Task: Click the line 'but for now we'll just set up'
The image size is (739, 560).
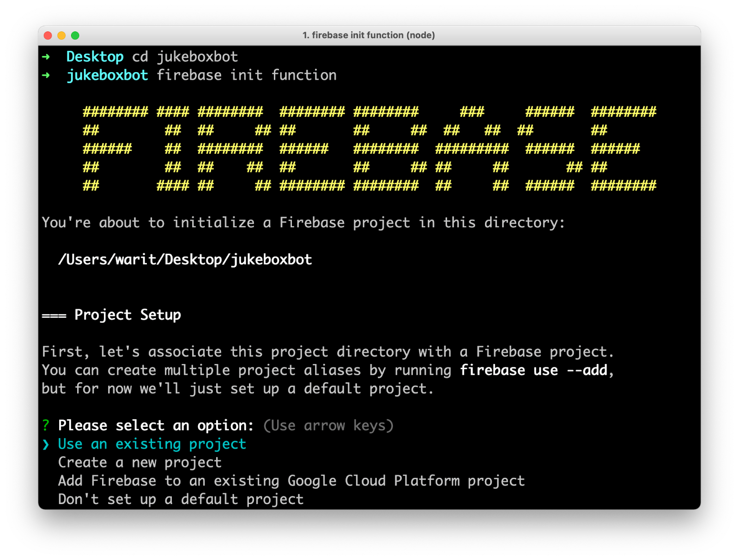Action: 237,389
